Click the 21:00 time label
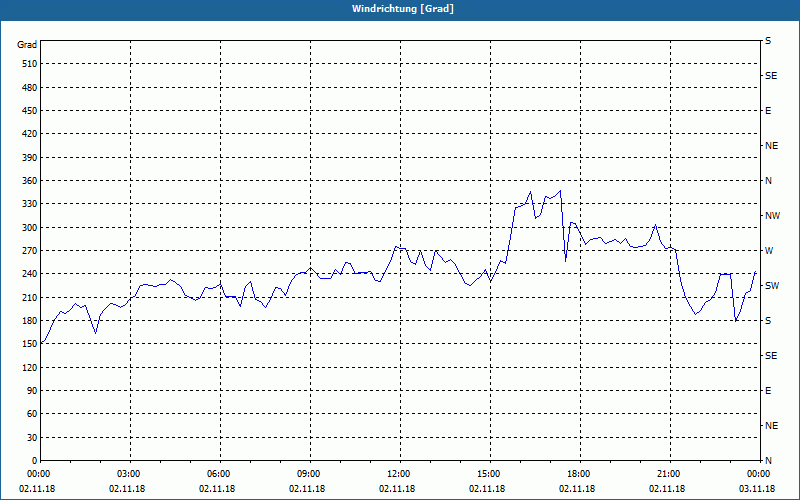800x500 pixels. point(670,474)
